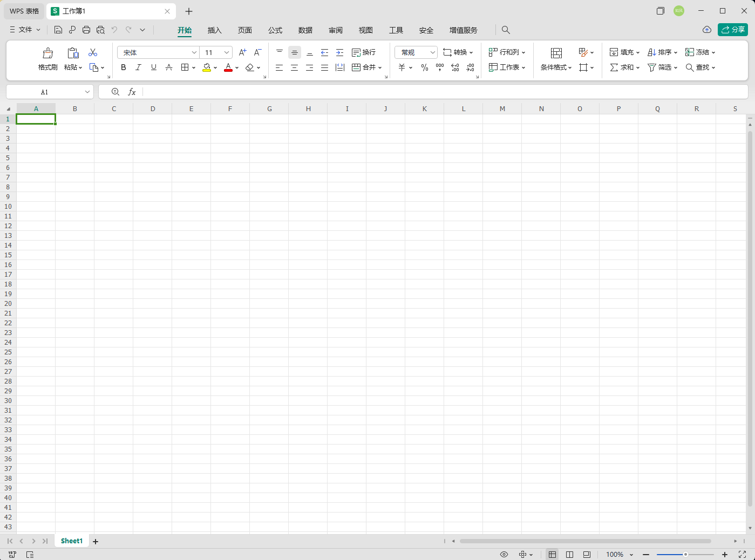Screen dimensions: 755x560
Task: Click the Sort (排序) button
Action: pos(662,52)
